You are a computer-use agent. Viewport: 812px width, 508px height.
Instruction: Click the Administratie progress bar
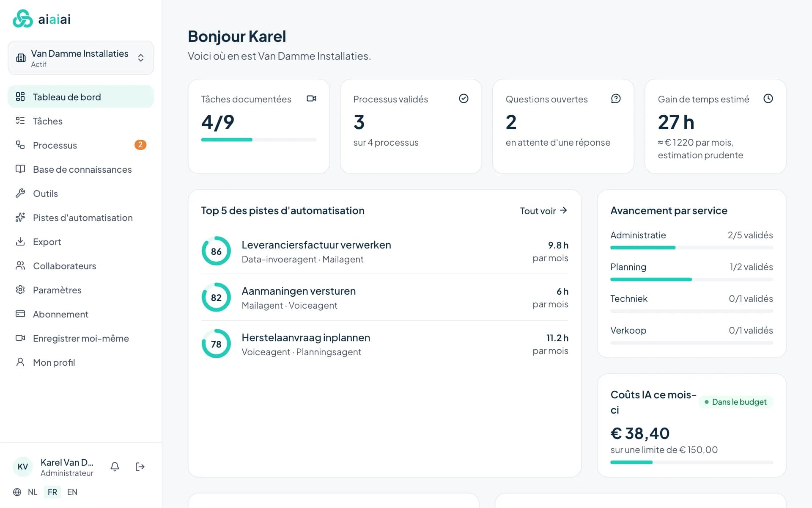tap(691, 248)
